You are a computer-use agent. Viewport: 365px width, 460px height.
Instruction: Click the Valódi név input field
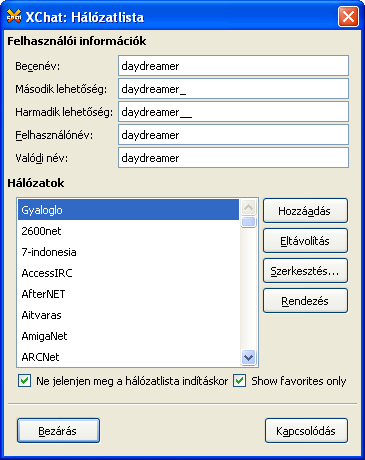pos(233,158)
